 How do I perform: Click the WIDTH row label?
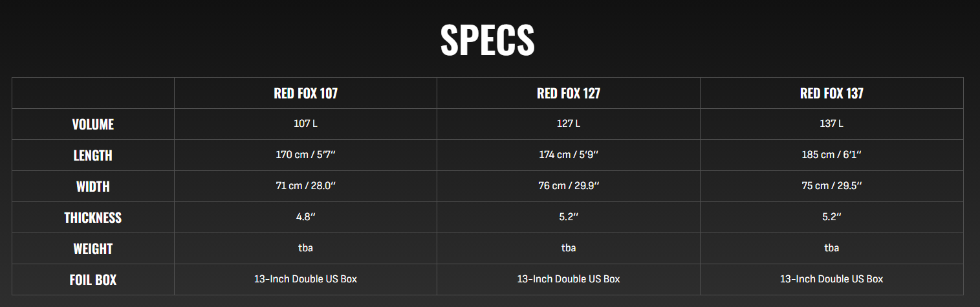tap(93, 187)
